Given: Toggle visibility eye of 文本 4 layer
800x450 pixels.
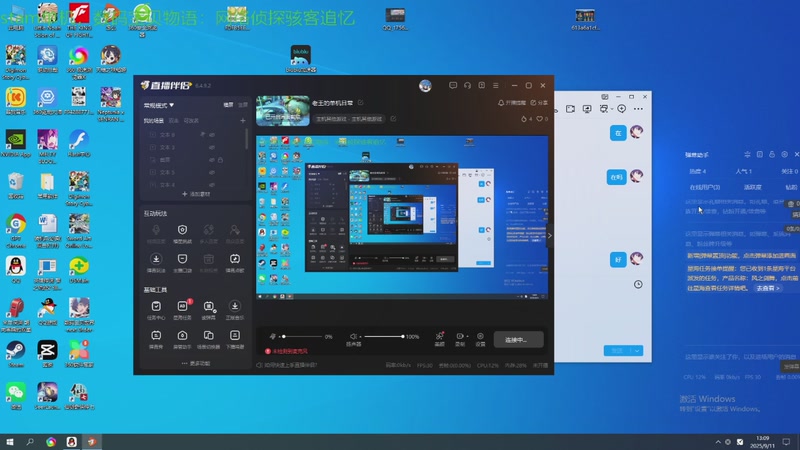Looking at the screenshot, I should click(x=212, y=185).
